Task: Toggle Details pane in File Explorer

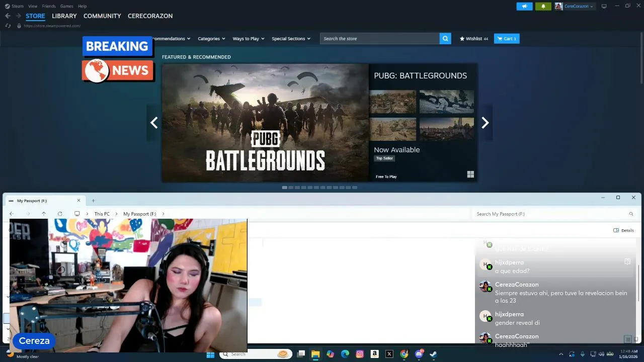Action: pos(623,230)
